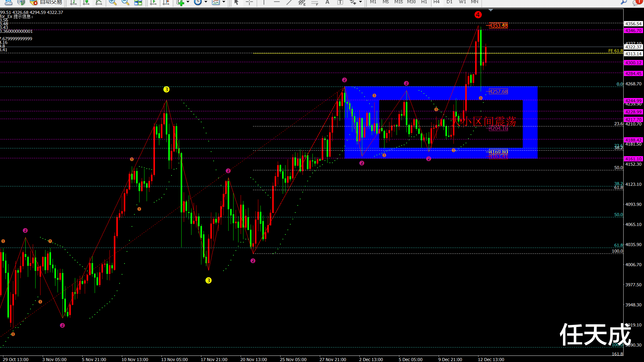Select the crosshair tool
The height and width of the screenshot is (362, 644).
pyautogui.click(x=249, y=2)
